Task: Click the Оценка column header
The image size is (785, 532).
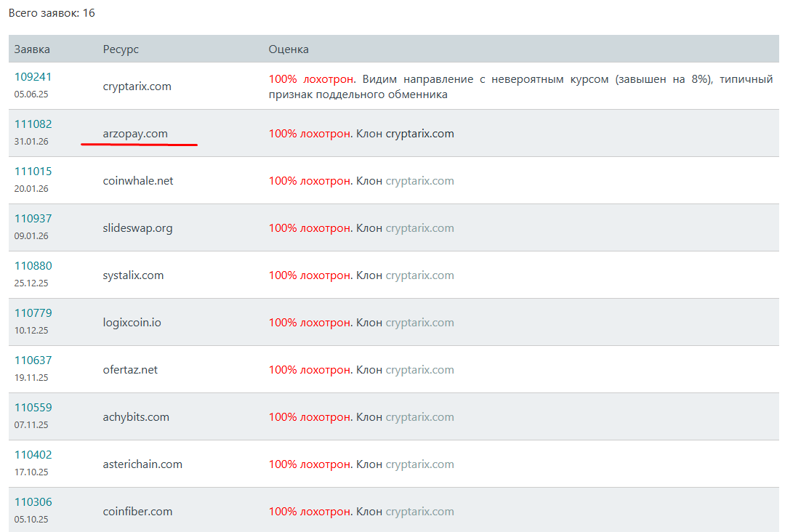Action: 289,49
